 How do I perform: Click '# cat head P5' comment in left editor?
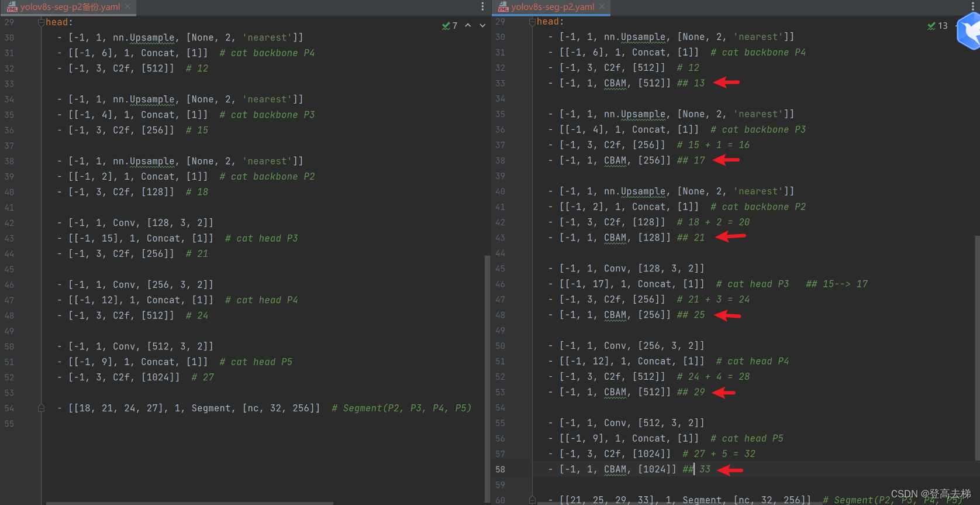click(256, 362)
